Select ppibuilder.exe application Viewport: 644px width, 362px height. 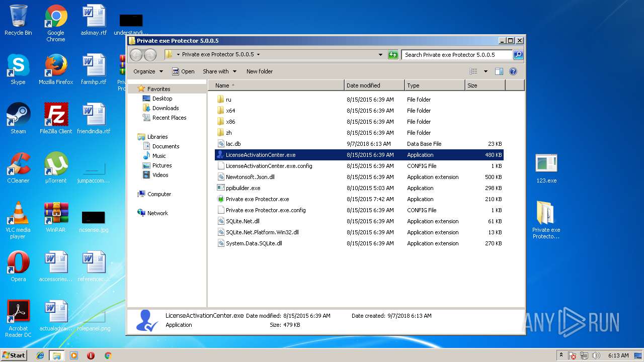(359, 188)
